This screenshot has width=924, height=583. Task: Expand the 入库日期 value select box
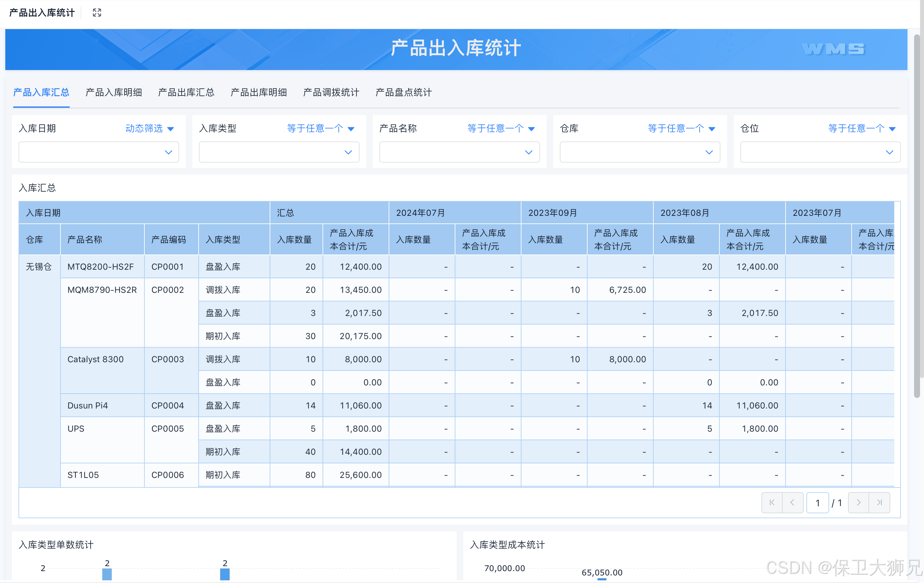pyautogui.click(x=98, y=152)
